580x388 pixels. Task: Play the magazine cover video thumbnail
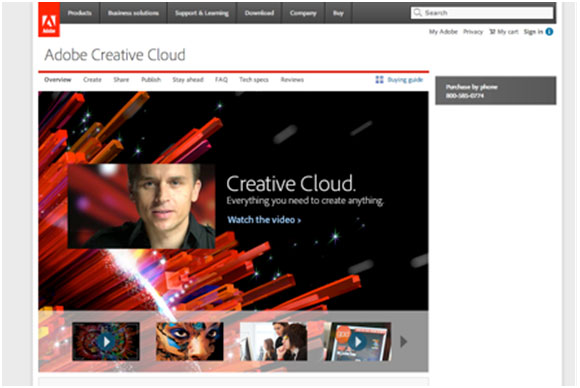click(x=358, y=341)
